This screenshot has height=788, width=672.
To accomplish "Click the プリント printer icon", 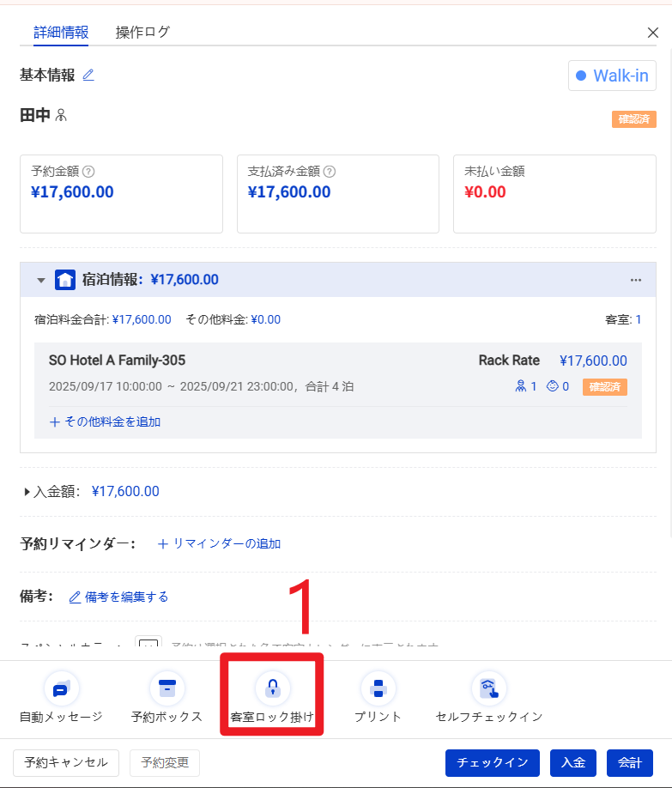I will [378, 688].
